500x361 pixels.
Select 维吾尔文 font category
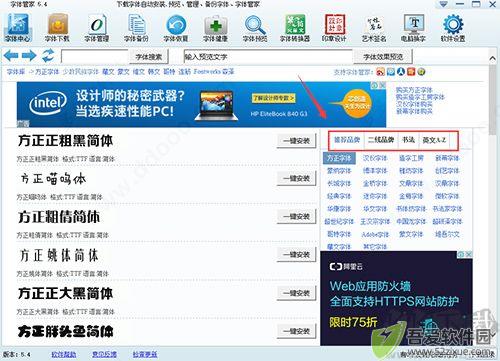[x=447, y=234]
